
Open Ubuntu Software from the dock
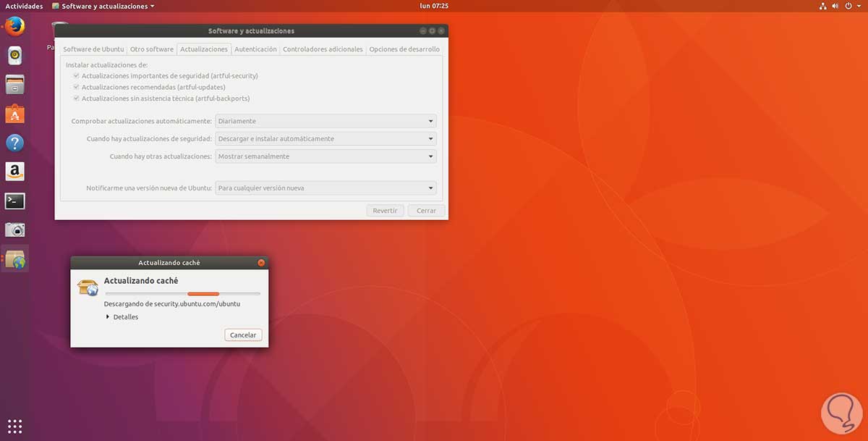(x=14, y=113)
